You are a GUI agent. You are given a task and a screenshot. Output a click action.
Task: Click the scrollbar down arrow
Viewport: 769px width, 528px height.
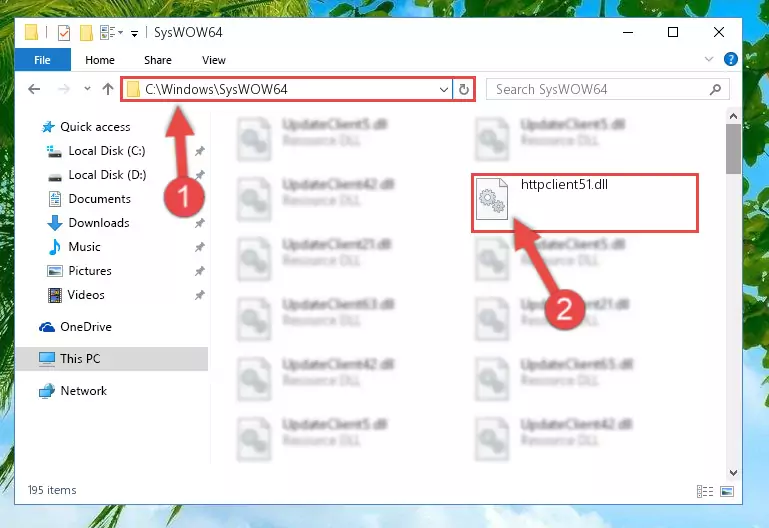pyautogui.click(x=733, y=473)
